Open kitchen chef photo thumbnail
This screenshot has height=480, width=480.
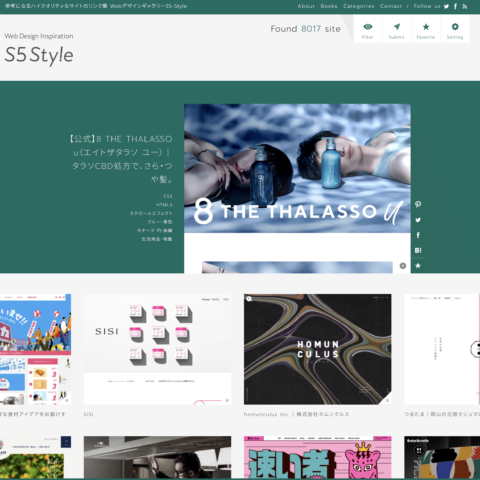(x=157, y=457)
